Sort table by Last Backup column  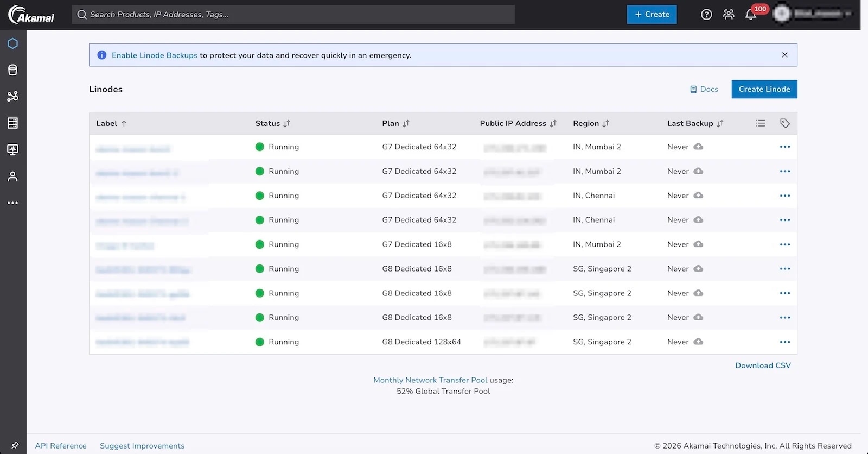coord(695,123)
